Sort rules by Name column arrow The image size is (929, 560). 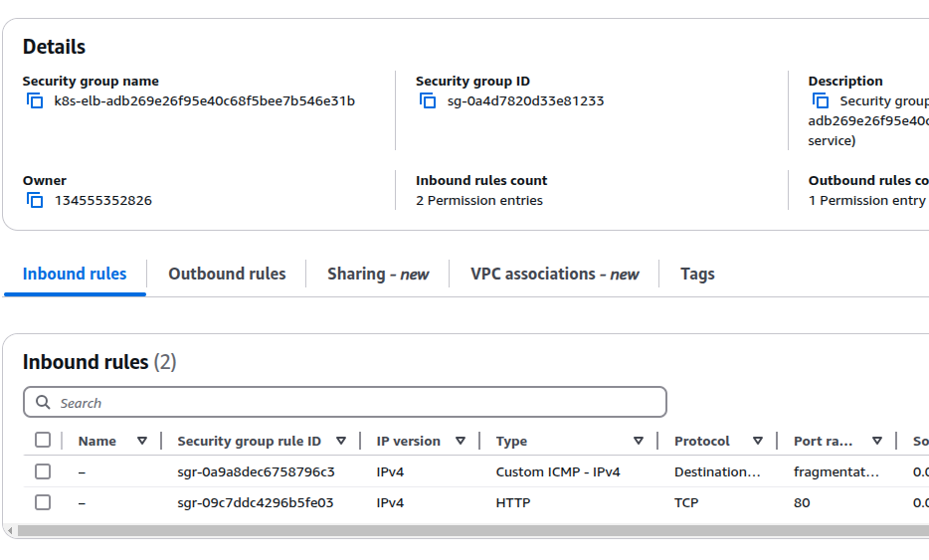(142, 441)
